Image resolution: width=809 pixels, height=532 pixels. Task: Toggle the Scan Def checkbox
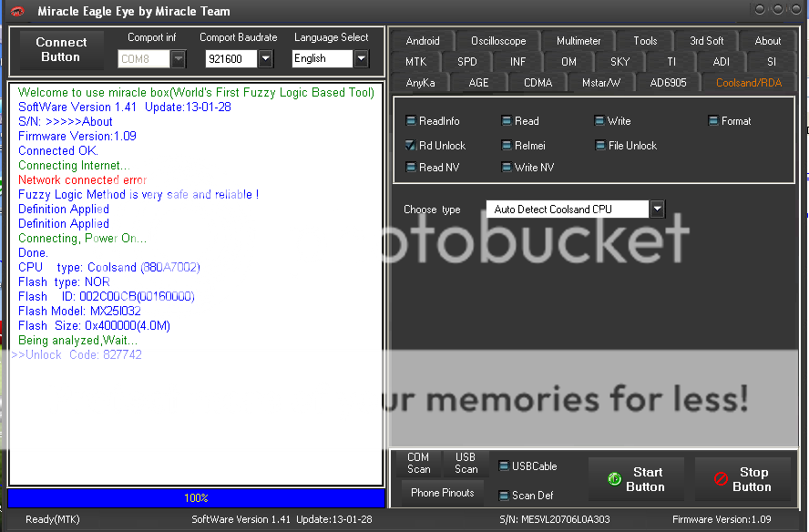(x=504, y=496)
